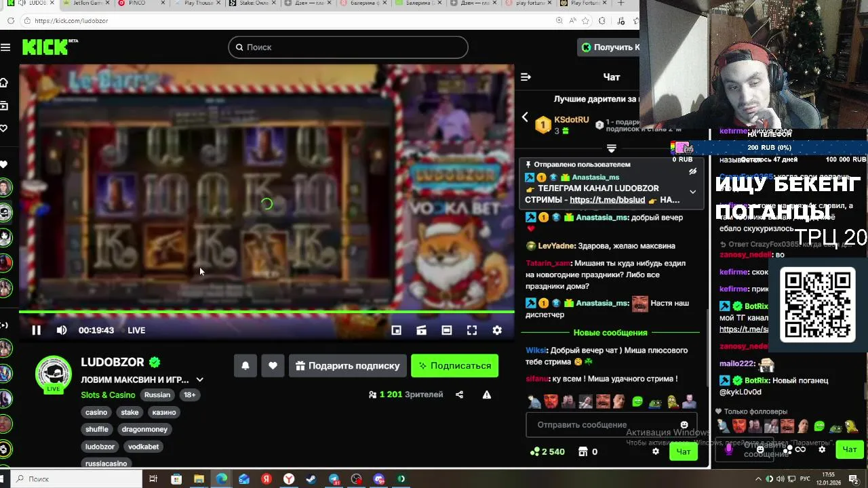
Task: Report the stream with warning icon
Action: [x=486, y=394]
